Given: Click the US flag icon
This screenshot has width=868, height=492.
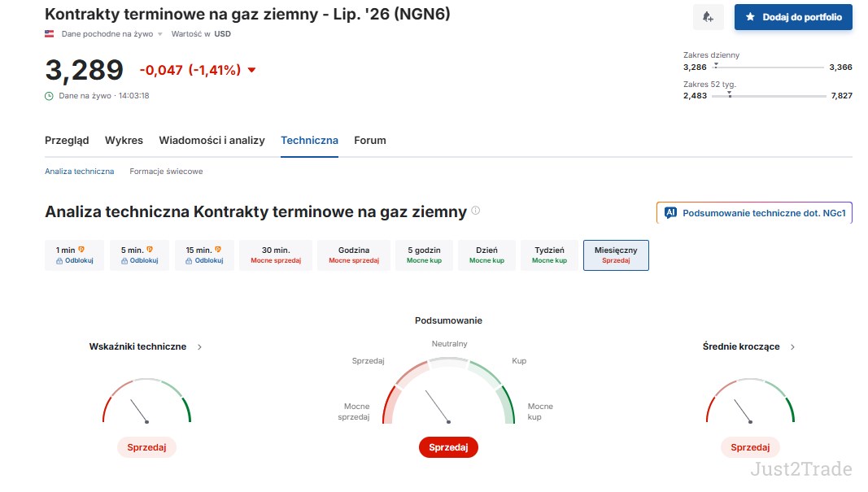Looking at the screenshot, I should (50, 34).
